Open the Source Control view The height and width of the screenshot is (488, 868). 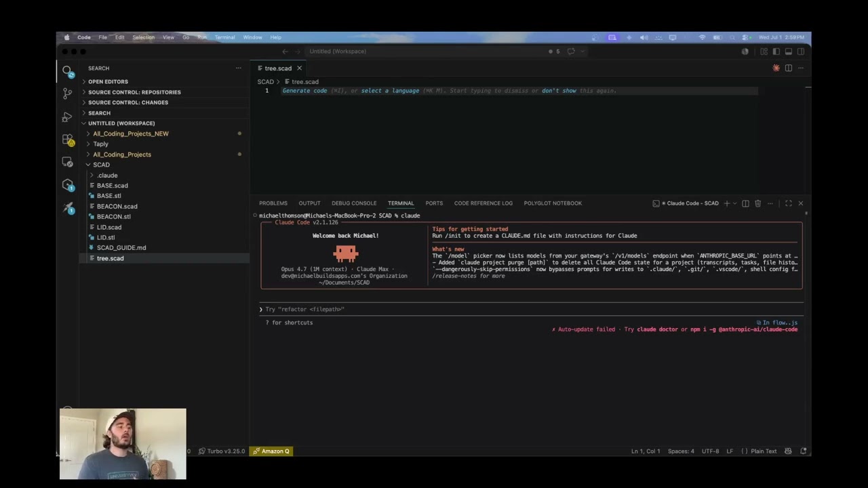[67, 93]
